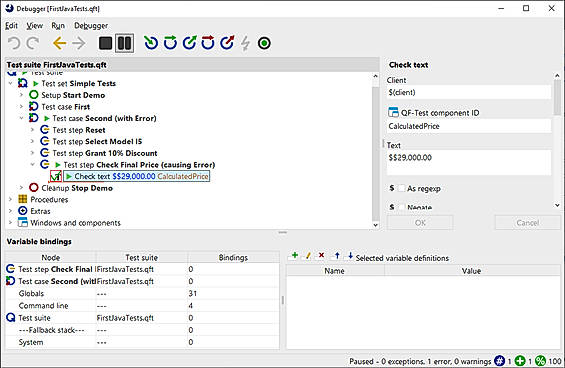Expand the Cleanup Stop Demo node
The image size is (565, 368).
click(x=21, y=188)
